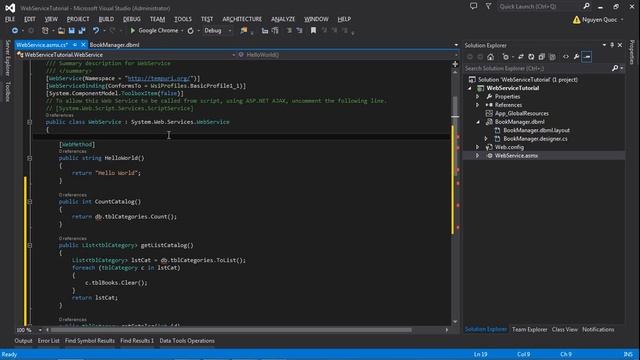The height and width of the screenshot is (360, 640).
Task: Toggle pin on WebService.asmx.cs tab
Action: point(75,44)
